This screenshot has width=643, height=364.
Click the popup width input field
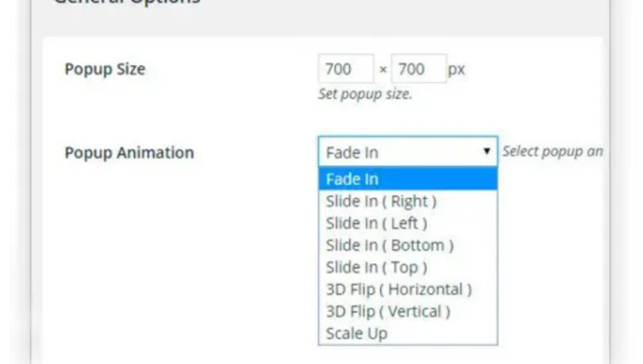pos(346,69)
